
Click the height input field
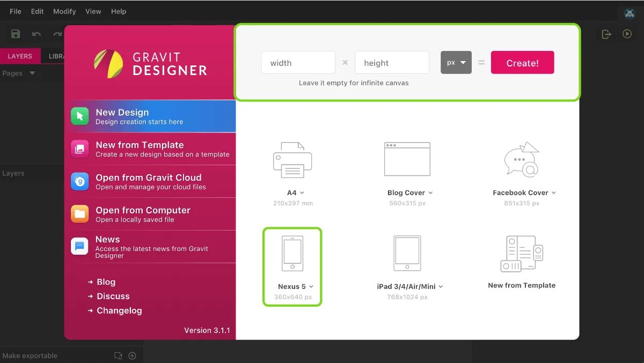point(392,63)
